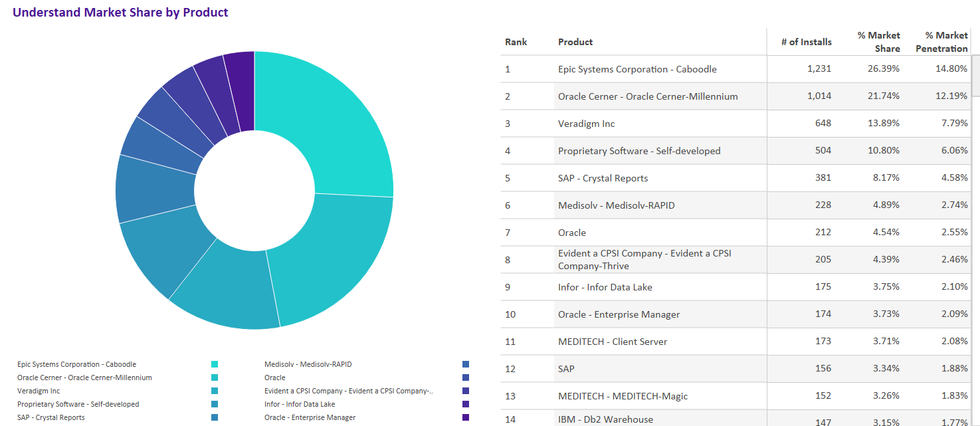Click the legend swatch for Oracle Cerner-Millennium

(214, 377)
